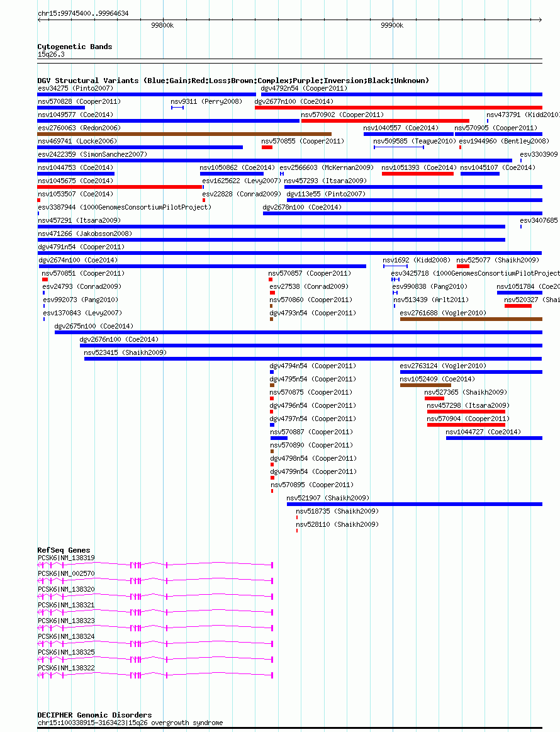Click the nsv521907 (Shaikh2009) label
The image size is (560, 732).
coord(328,498)
